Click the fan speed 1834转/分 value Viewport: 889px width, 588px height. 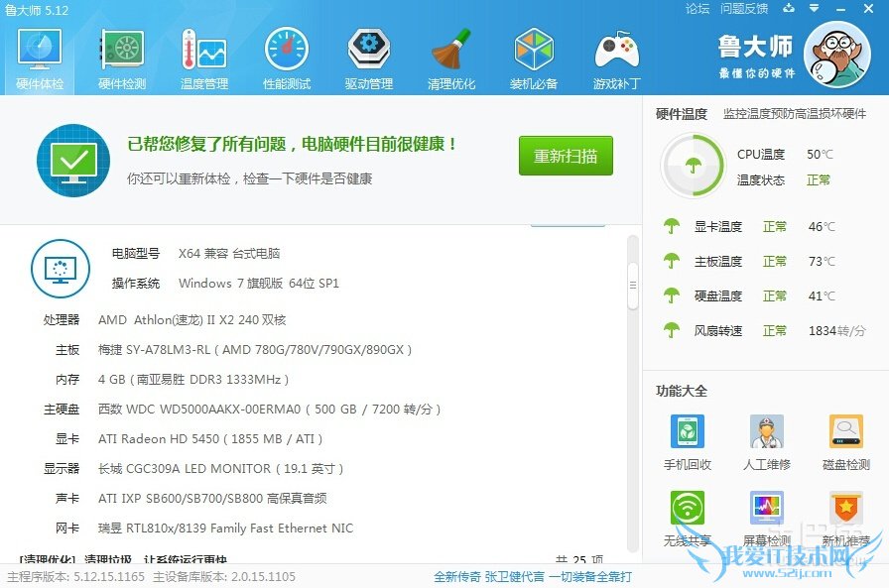tap(837, 330)
